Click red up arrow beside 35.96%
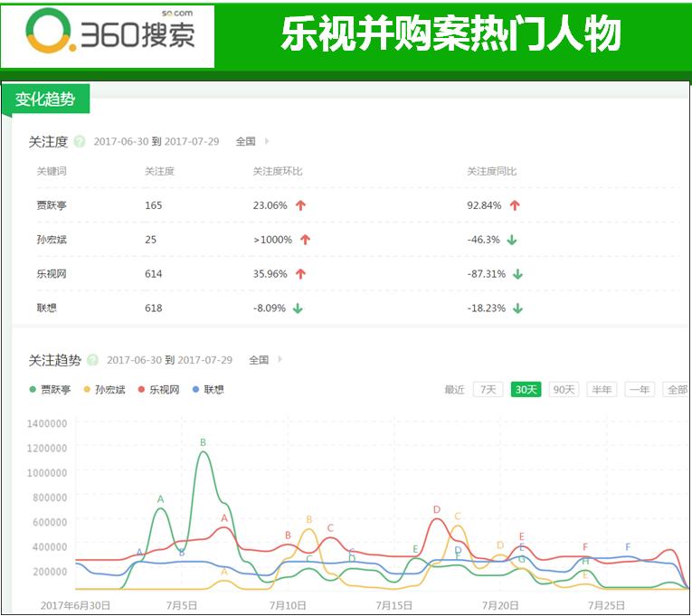The image size is (692, 616). click(x=301, y=274)
